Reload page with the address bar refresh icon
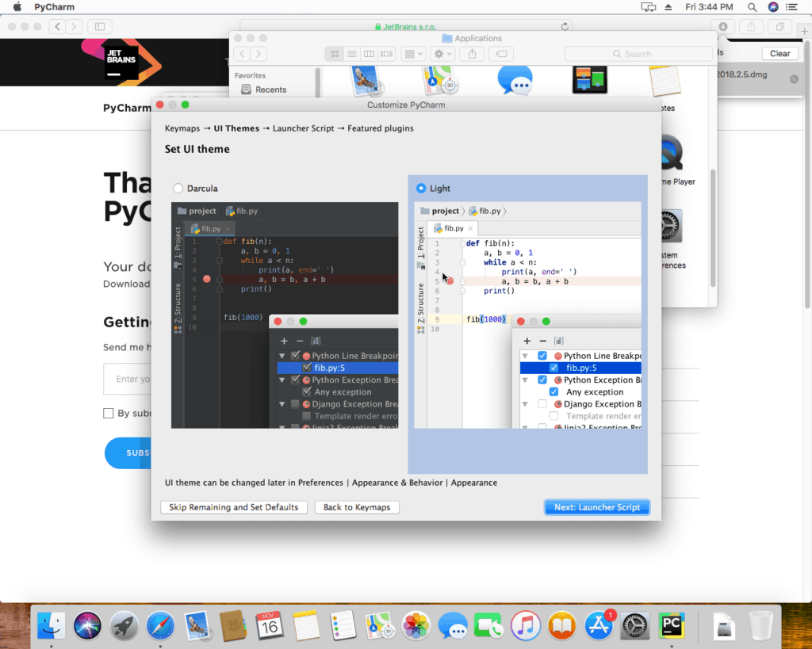Viewport: 812px width, 649px height. tap(565, 26)
